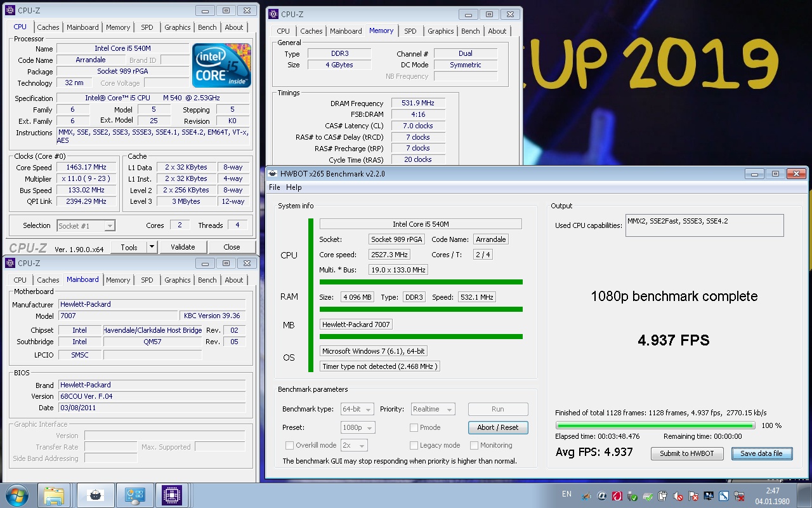Click title bar icon of CPU-Z Mainboard window
812x508 pixels.
click(10, 263)
